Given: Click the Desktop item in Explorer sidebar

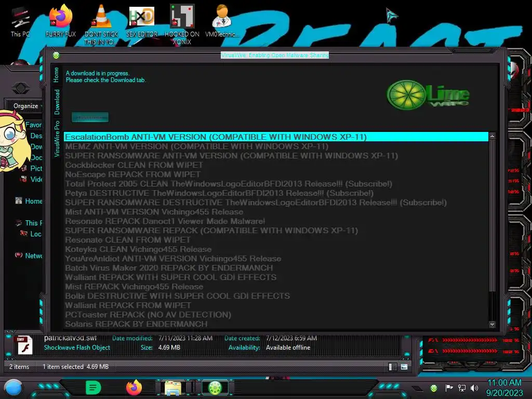Looking at the screenshot, I should [36, 136].
